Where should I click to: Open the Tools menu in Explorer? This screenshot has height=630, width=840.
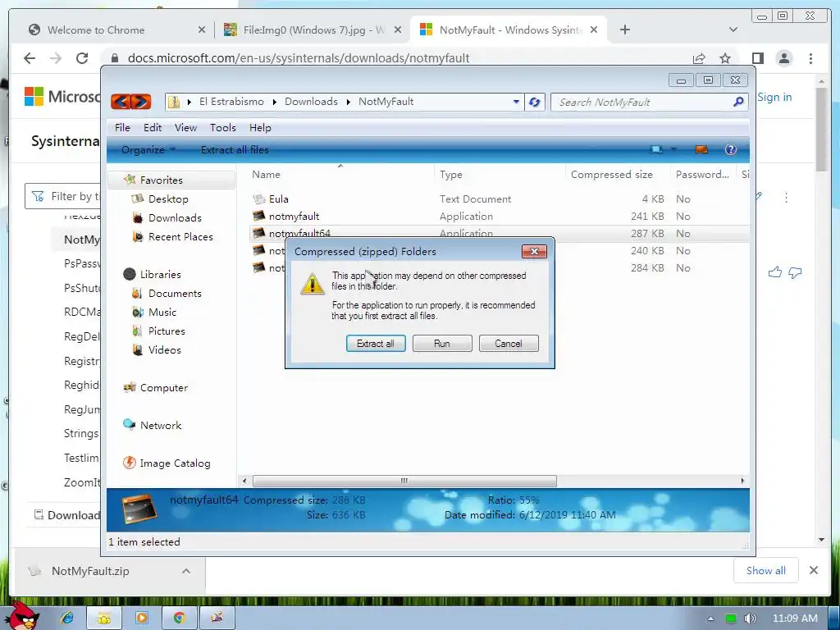point(223,127)
